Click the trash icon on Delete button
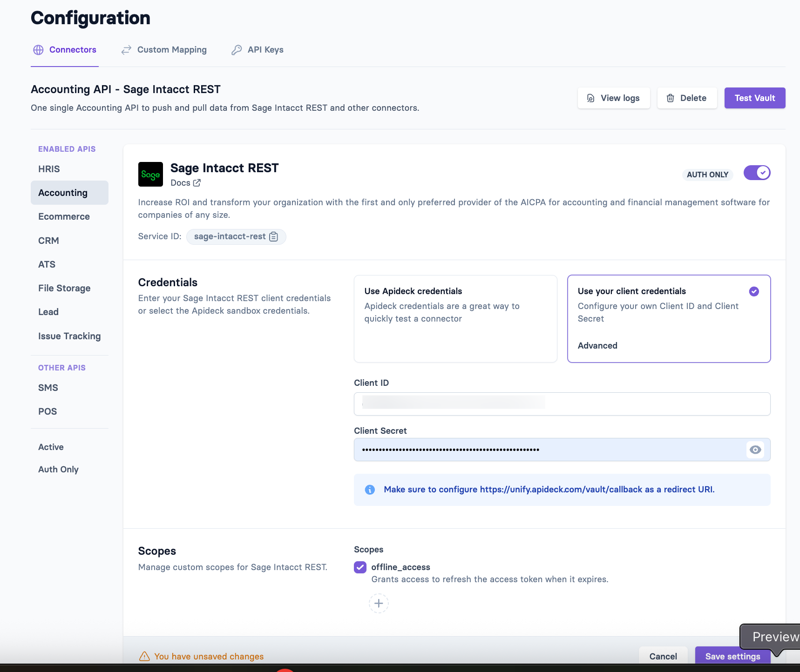The image size is (800, 672). pos(671,98)
